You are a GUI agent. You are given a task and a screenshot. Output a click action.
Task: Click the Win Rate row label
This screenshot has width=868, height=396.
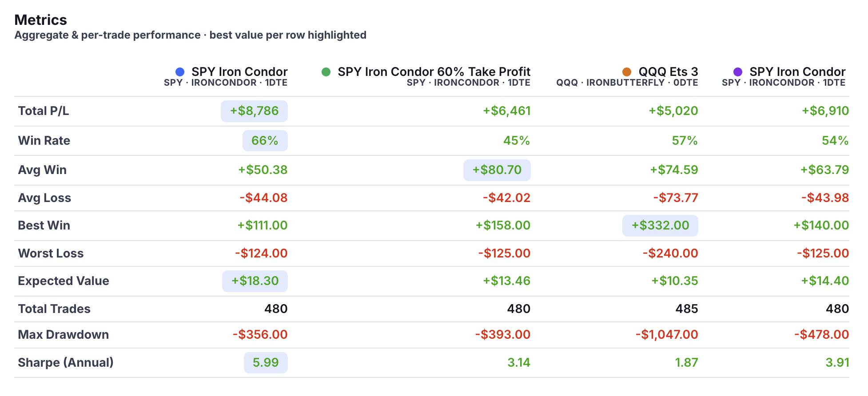click(x=44, y=141)
